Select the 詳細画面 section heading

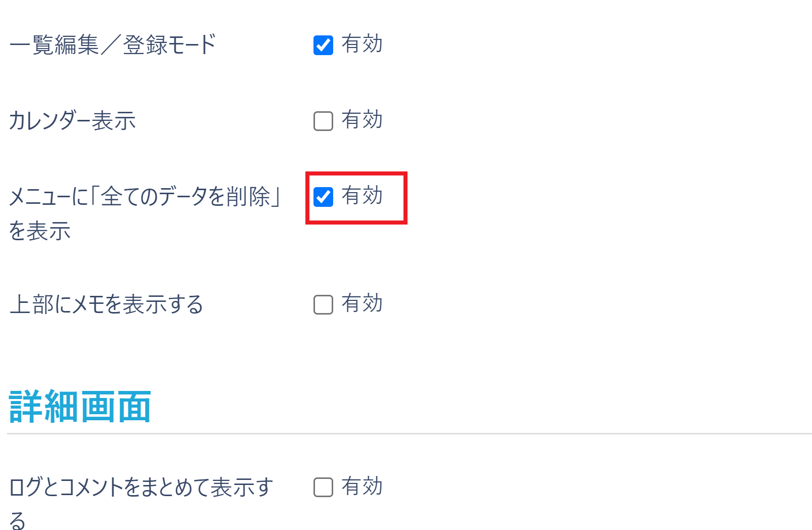[80, 407]
